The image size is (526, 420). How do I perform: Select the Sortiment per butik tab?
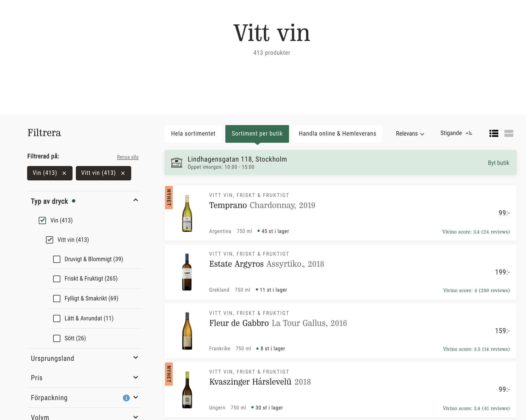pyautogui.click(x=257, y=134)
